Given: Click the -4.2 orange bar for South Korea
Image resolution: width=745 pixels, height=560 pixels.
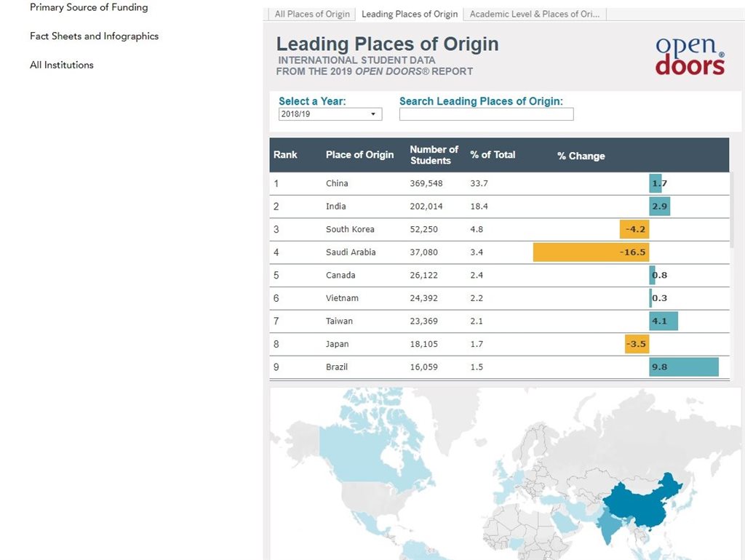Looking at the screenshot, I should [634, 229].
